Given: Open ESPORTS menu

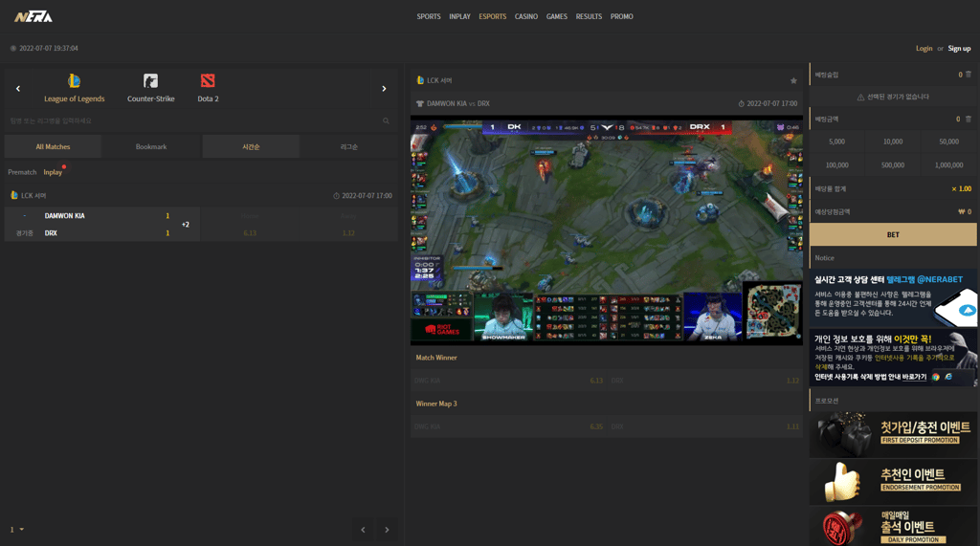Looking at the screenshot, I should click(493, 17).
